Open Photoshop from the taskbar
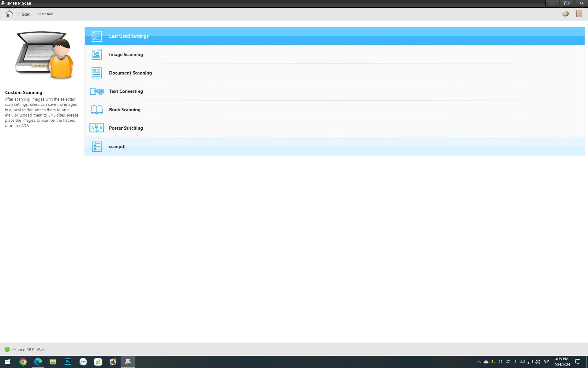Screen dimensions: 588x368 pyautogui.click(x=68, y=362)
